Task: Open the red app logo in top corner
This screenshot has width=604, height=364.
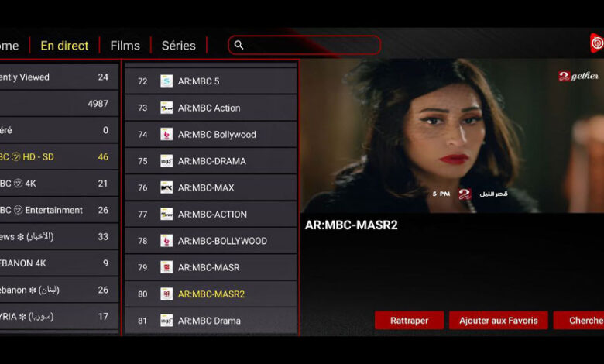Action: point(596,43)
